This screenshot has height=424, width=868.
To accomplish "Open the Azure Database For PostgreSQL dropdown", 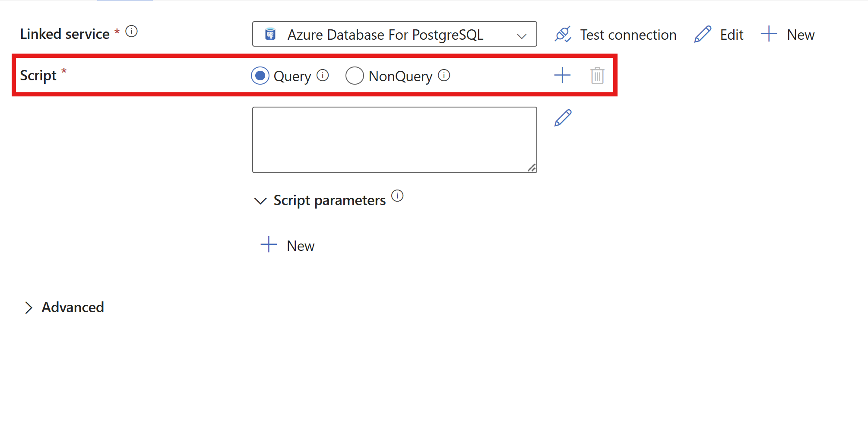I will (394, 34).
